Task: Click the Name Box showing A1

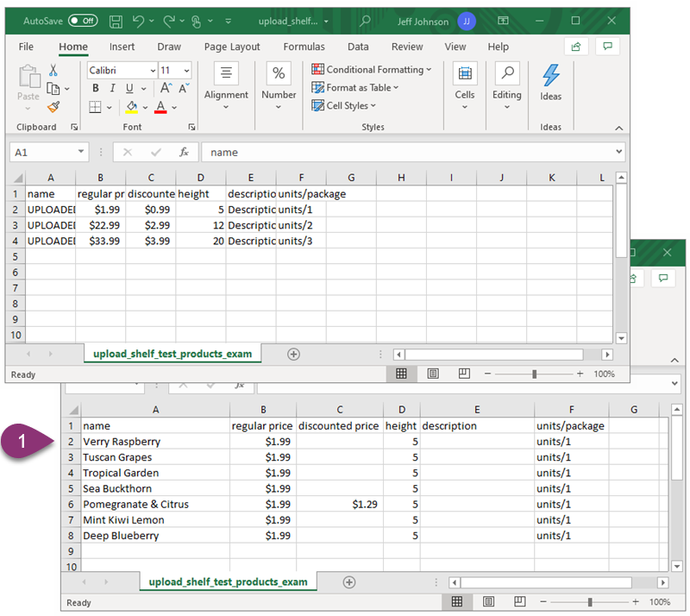Action: click(x=49, y=153)
